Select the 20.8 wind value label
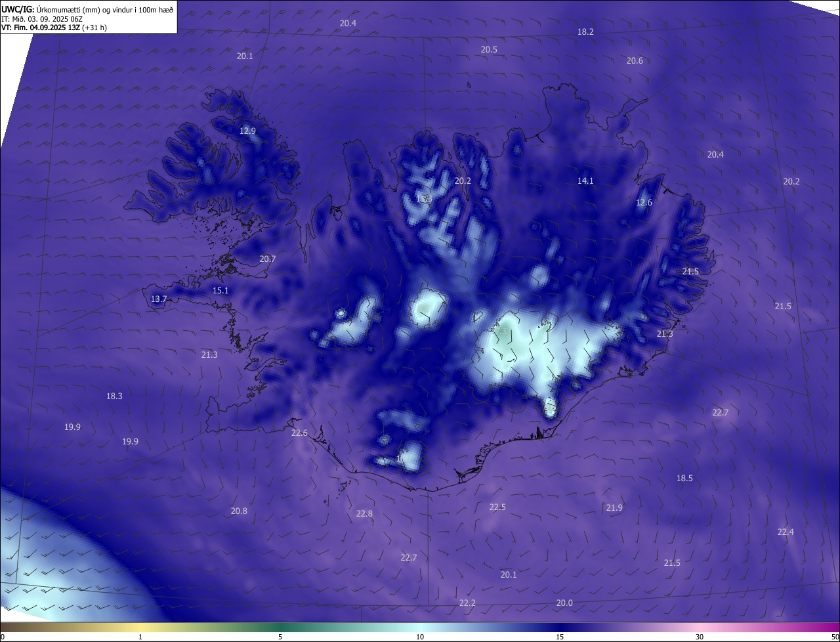840x642 pixels. (x=239, y=511)
